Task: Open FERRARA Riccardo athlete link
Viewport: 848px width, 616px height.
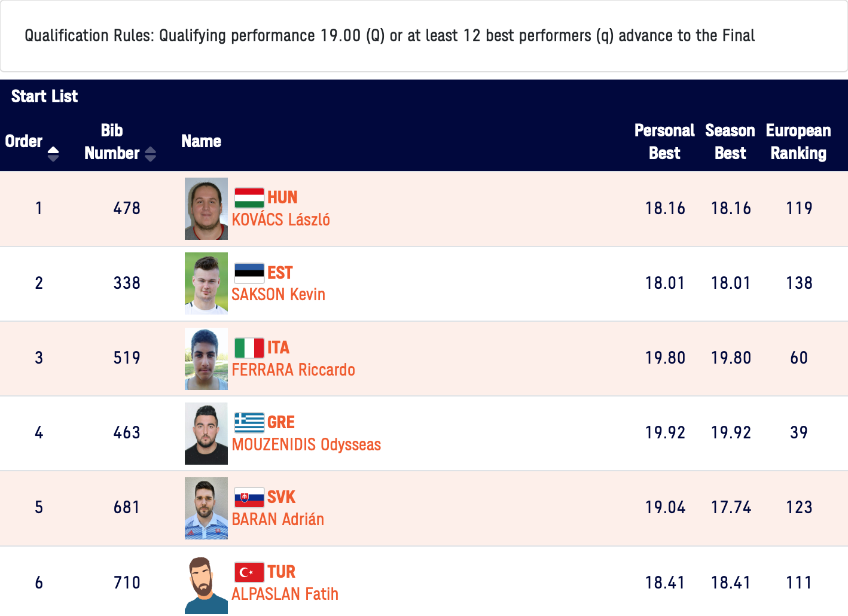Action: pos(293,370)
